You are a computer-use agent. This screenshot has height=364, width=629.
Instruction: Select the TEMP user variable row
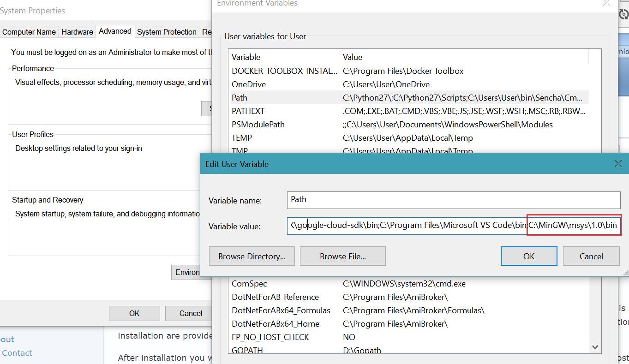point(323,137)
